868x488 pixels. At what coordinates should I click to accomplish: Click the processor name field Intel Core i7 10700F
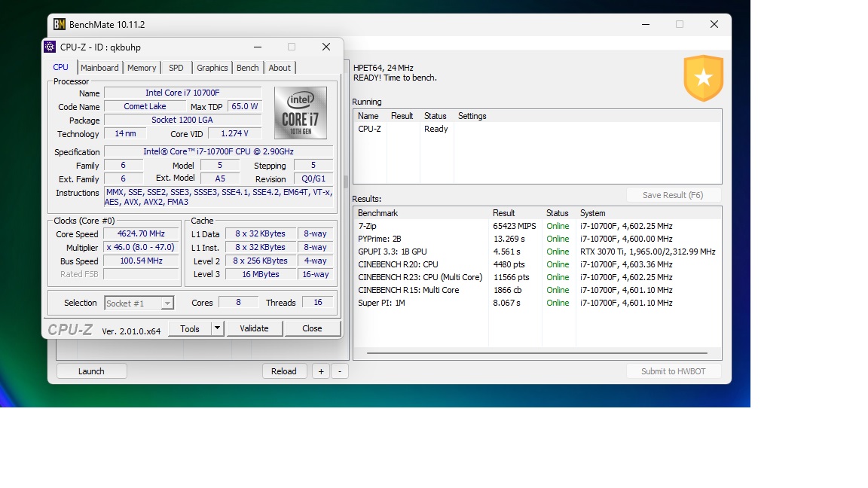coord(182,93)
